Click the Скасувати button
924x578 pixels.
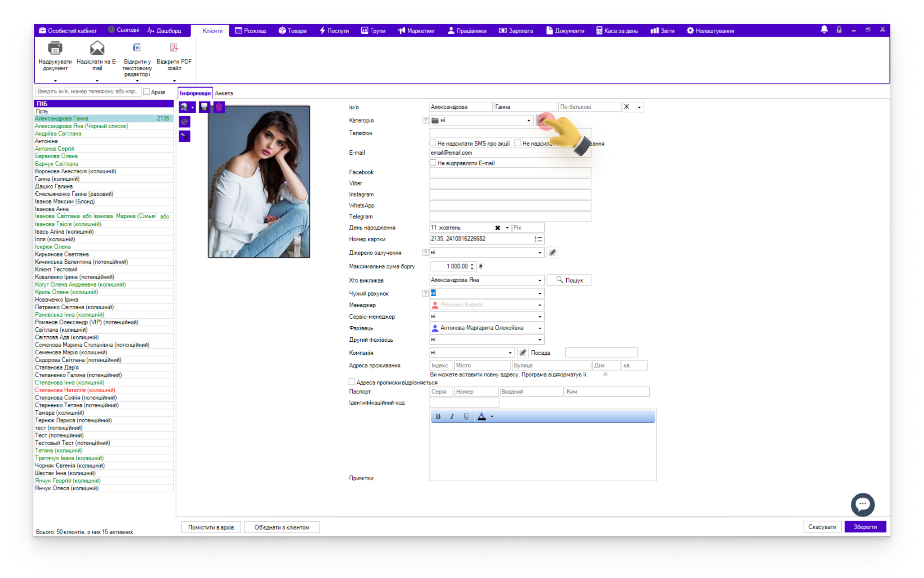coord(821,527)
